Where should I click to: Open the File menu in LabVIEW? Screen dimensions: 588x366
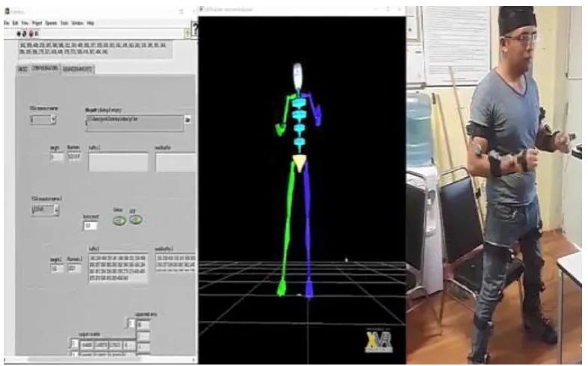click(x=7, y=23)
